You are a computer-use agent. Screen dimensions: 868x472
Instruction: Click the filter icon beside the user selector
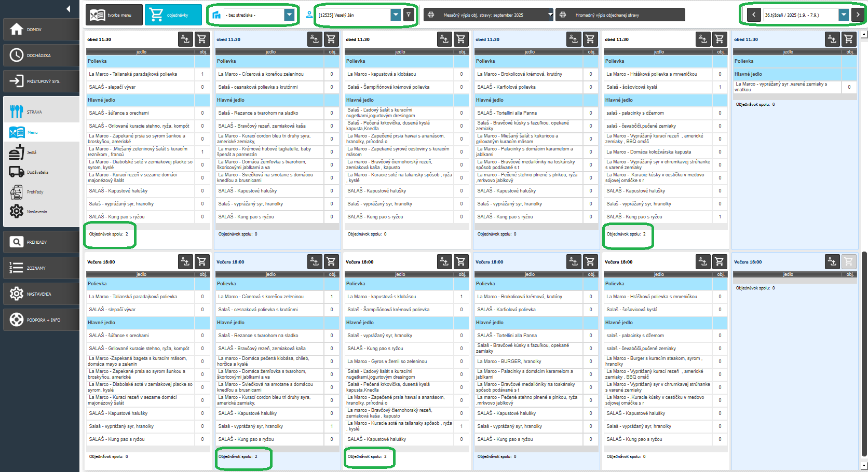(x=409, y=15)
